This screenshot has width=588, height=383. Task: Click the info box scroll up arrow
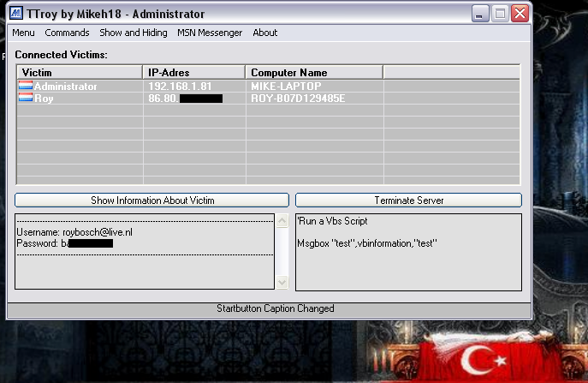(282, 221)
